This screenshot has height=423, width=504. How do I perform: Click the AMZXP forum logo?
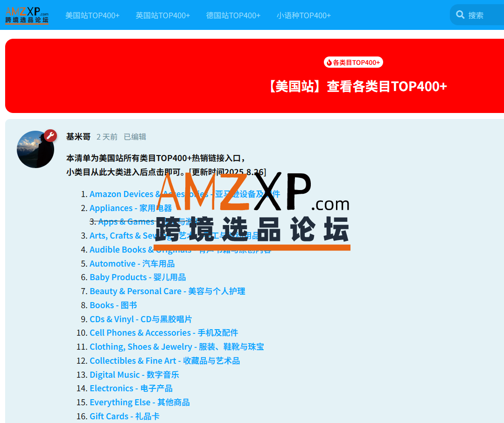click(27, 15)
